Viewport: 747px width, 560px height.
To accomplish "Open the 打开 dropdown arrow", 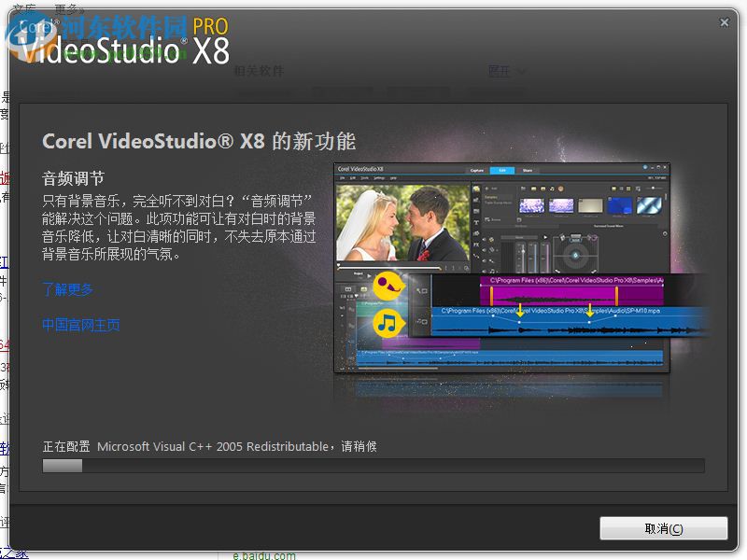I will coord(521,71).
